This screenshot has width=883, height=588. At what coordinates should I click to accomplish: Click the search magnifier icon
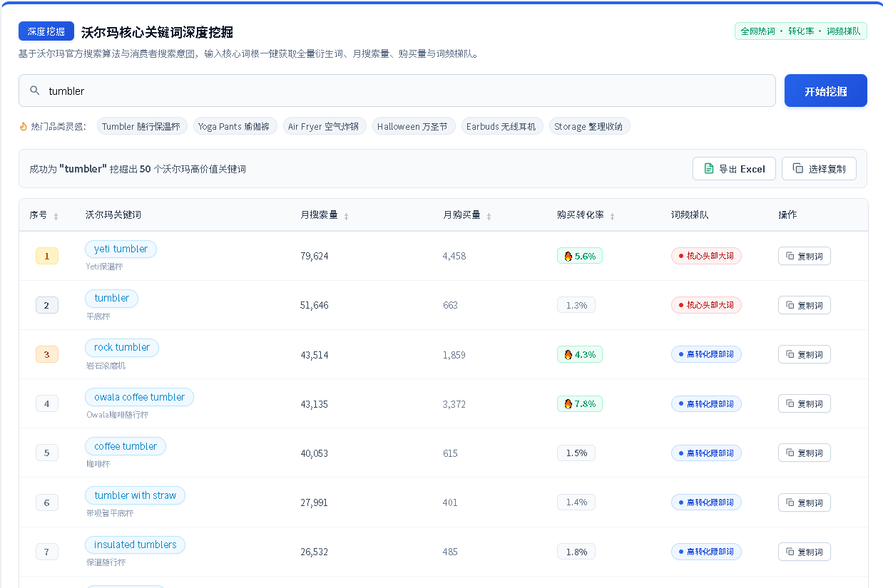click(x=34, y=91)
